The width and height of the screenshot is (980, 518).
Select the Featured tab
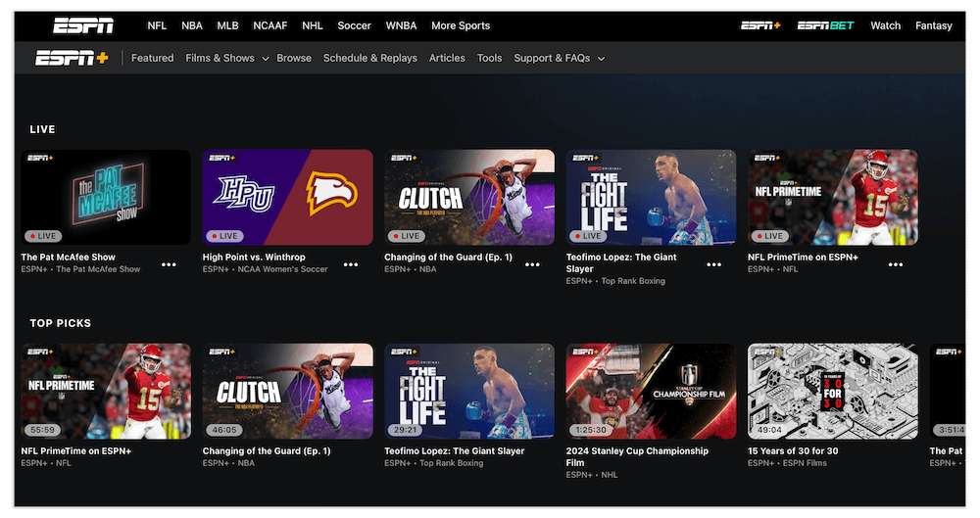pyautogui.click(x=153, y=58)
